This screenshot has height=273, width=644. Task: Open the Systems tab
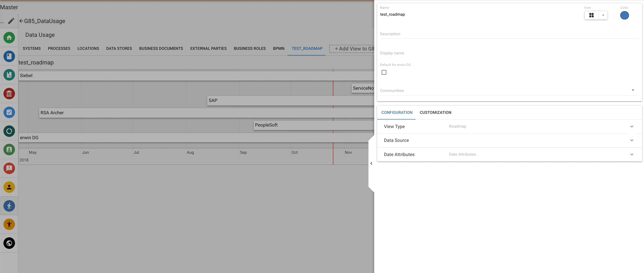tap(31, 49)
